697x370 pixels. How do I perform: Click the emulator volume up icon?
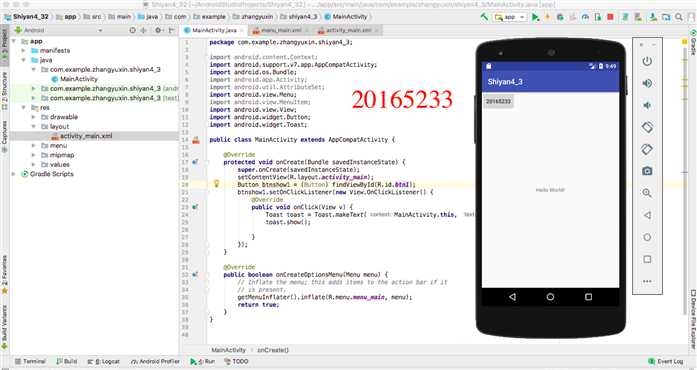(647, 83)
